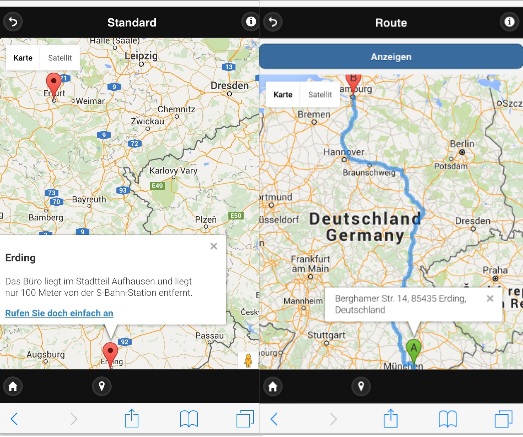Click the Bamberg label on Standard map
This screenshot has height=437, width=523.
click(46, 217)
